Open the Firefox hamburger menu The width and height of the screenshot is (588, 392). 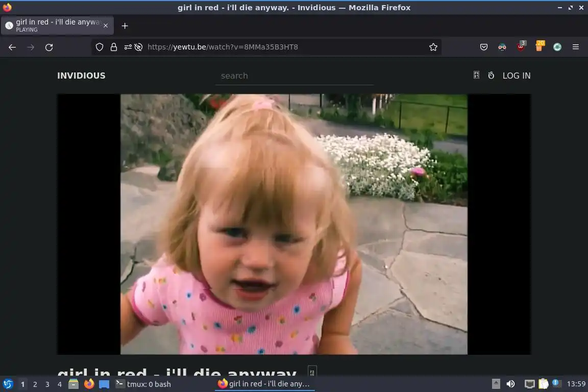tap(576, 47)
